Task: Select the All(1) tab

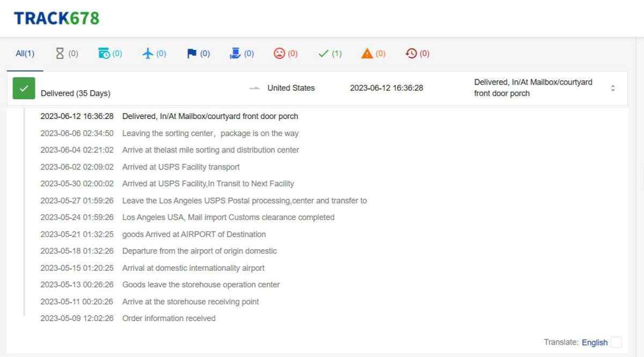Action: pyautogui.click(x=25, y=54)
